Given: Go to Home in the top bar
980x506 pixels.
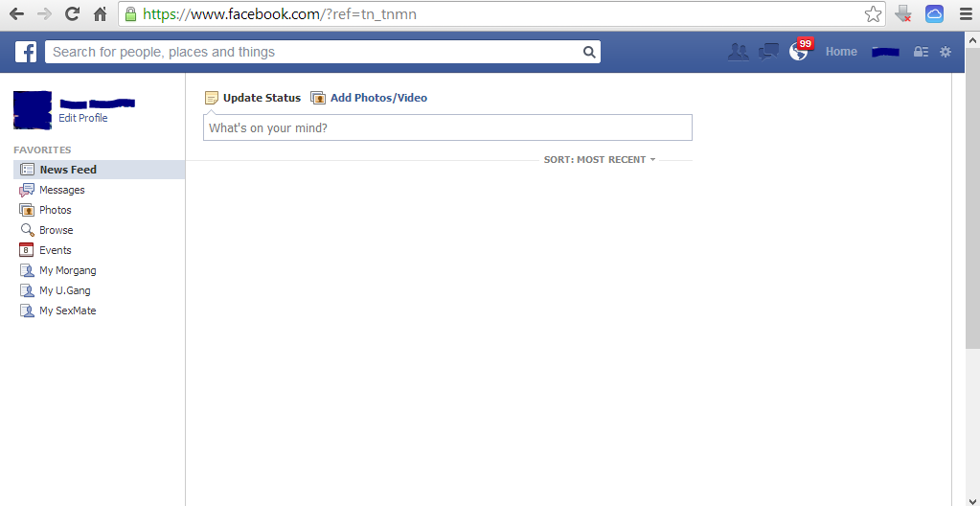Looking at the screenshot, I should pos(841,52).
